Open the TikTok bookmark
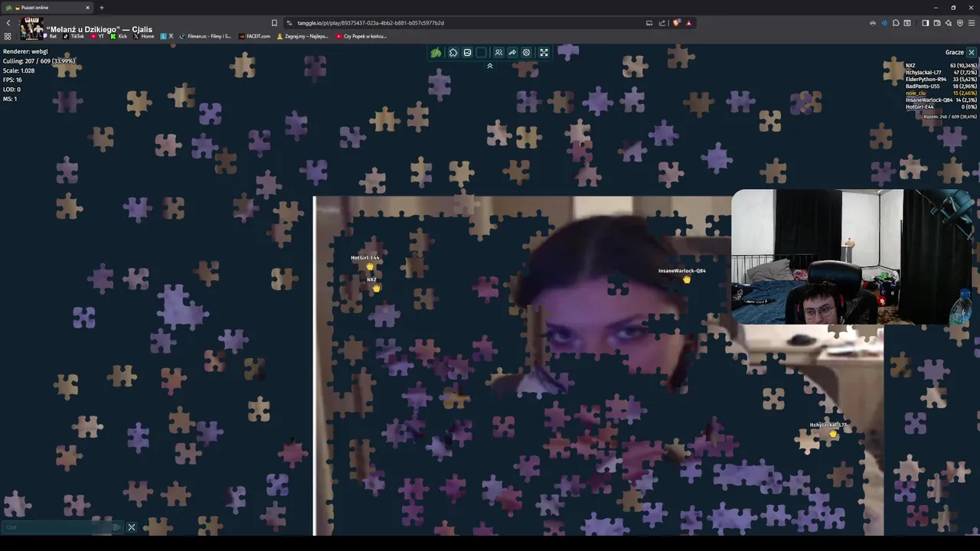The height and width of the screenshot is (551, 980). coord(74,36)
